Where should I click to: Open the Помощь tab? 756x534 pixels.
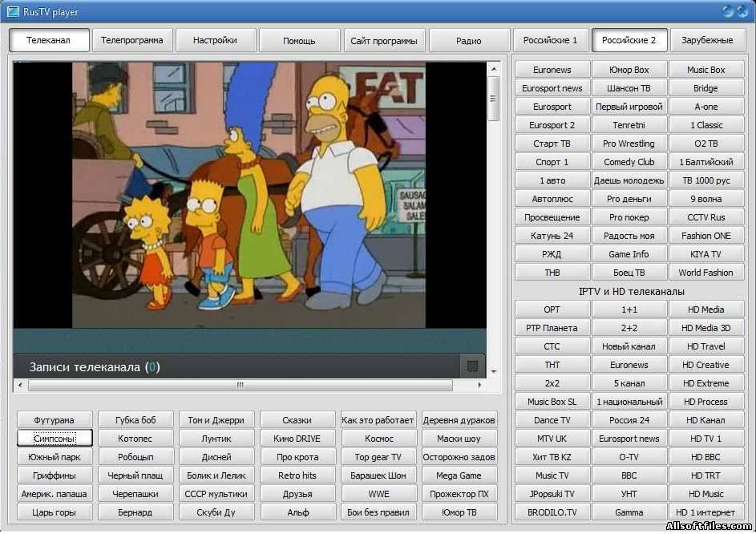[x=299, y=41]
